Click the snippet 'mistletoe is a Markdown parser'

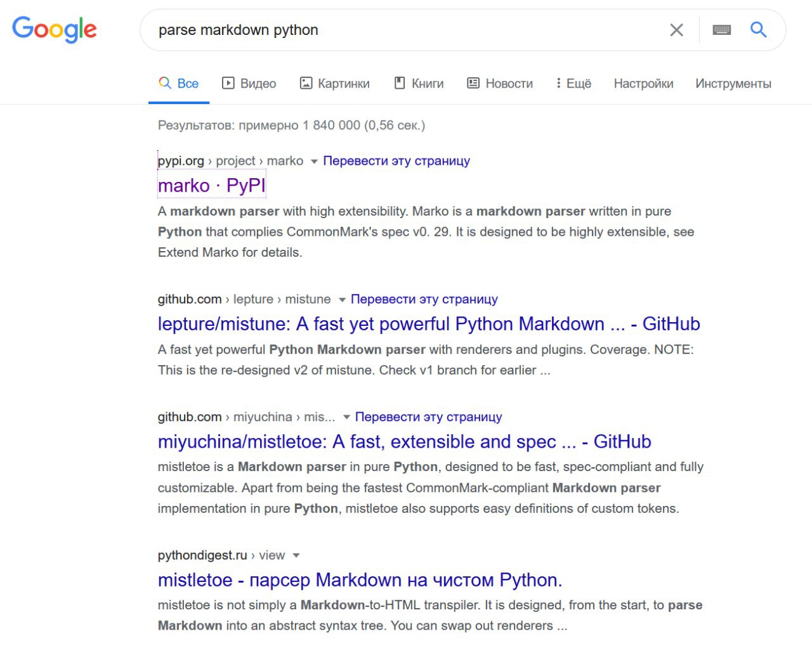[252, 467]
